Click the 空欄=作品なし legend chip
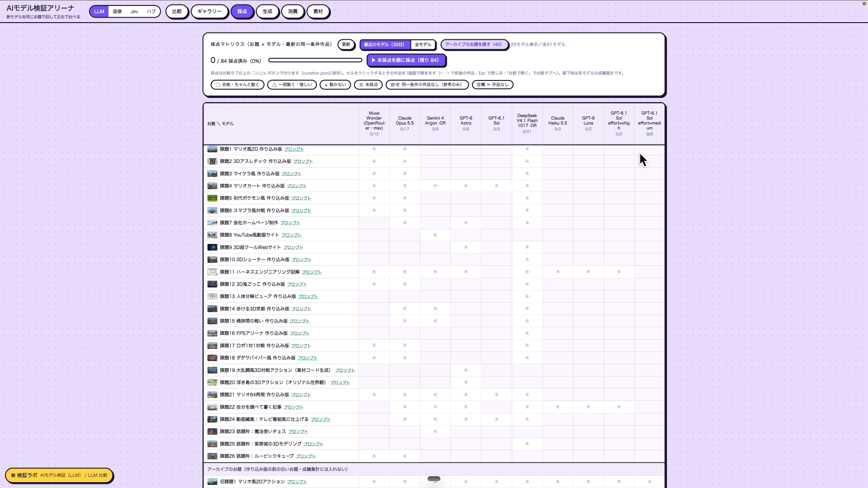 [492, 85]
